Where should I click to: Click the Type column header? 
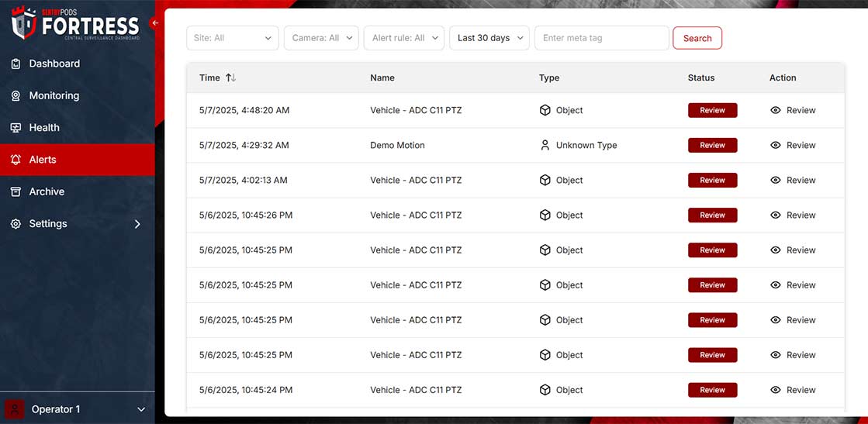point(549,78)
